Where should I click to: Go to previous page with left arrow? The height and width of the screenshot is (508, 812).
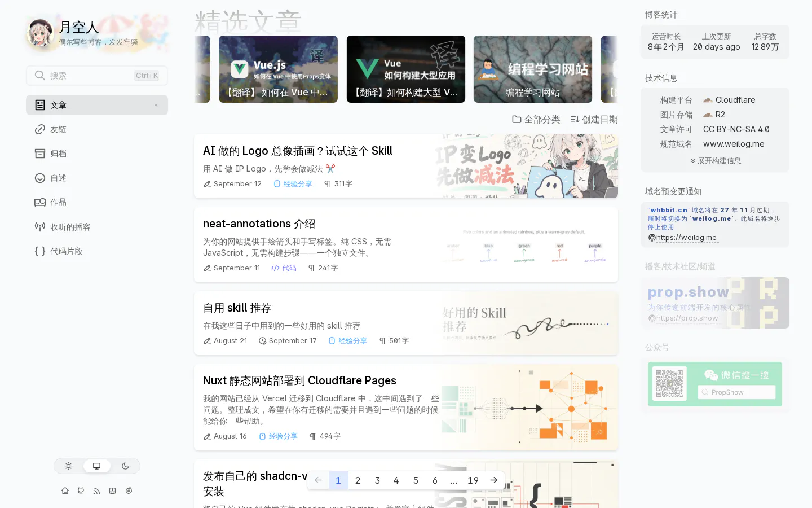click(318, 480)
